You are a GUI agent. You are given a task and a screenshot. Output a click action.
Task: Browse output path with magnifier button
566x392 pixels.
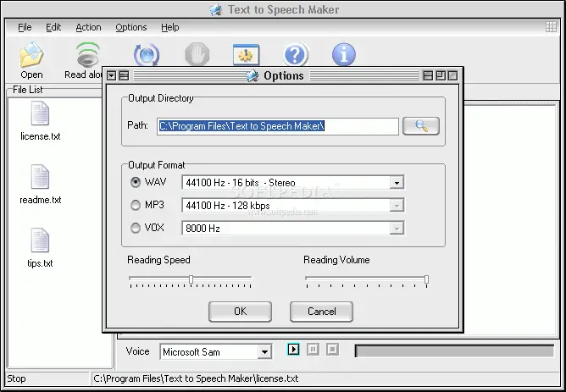coord(421,126)
